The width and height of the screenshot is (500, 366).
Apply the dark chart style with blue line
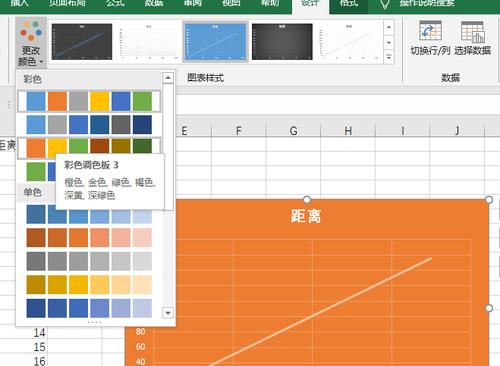click(82, 42)
